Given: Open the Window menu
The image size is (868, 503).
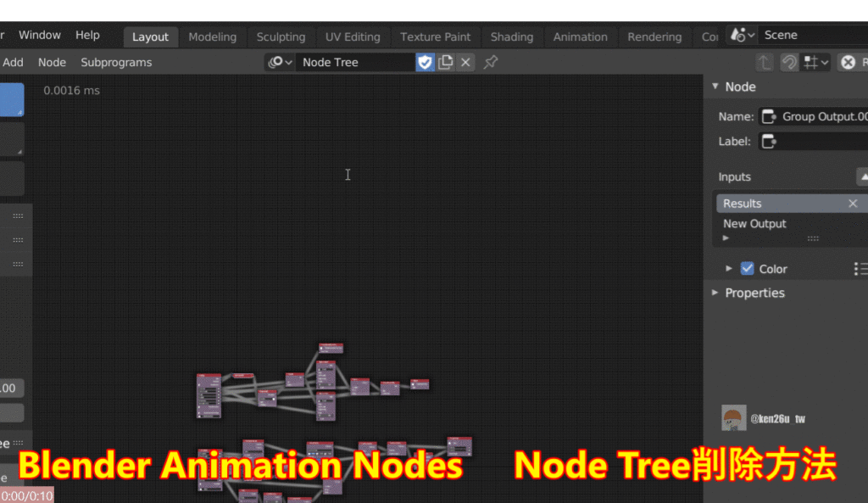Looking at the screenshot, I should pyautogui.click(x=40, y=35).
